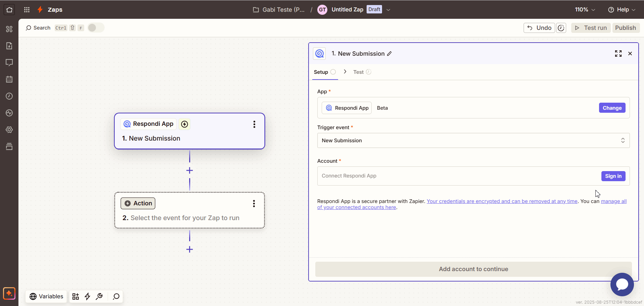Expand the step panel to fullscreen
This screenshot has height=306, width=644.
618,54
